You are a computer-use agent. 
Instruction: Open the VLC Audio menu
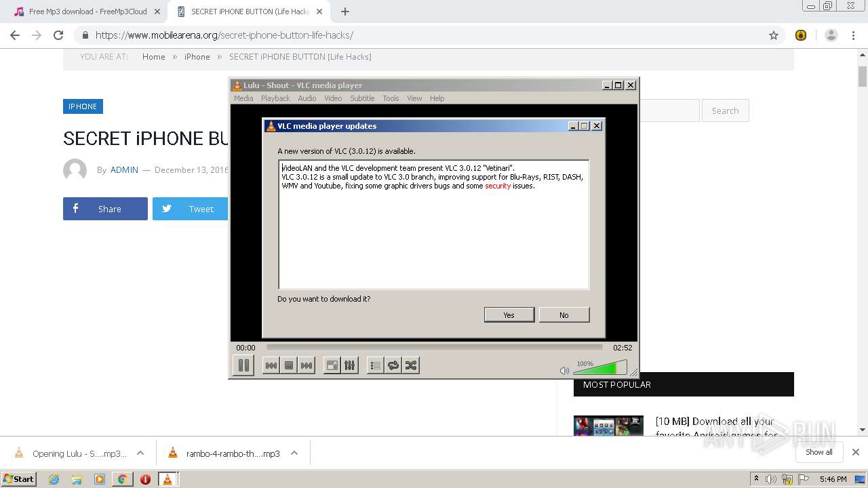coord(307,98)
